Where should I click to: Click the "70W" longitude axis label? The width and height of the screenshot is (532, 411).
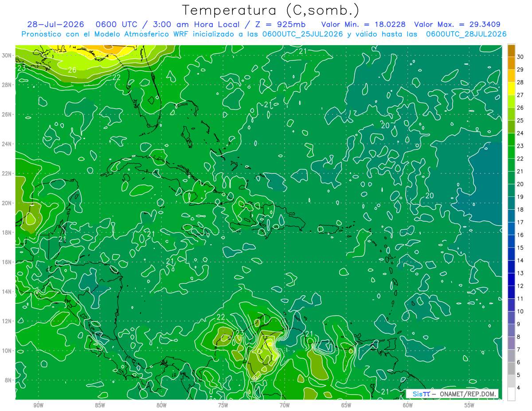coord(285,405)
